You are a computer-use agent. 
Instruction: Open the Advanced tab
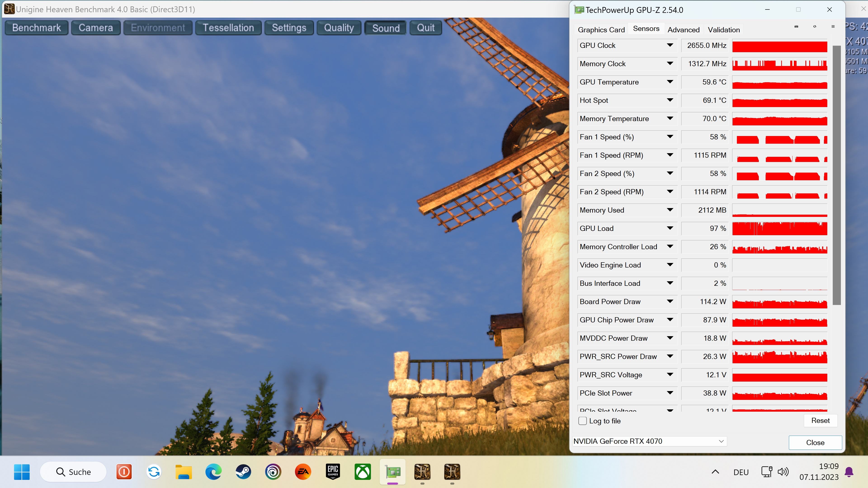point(683,30)
